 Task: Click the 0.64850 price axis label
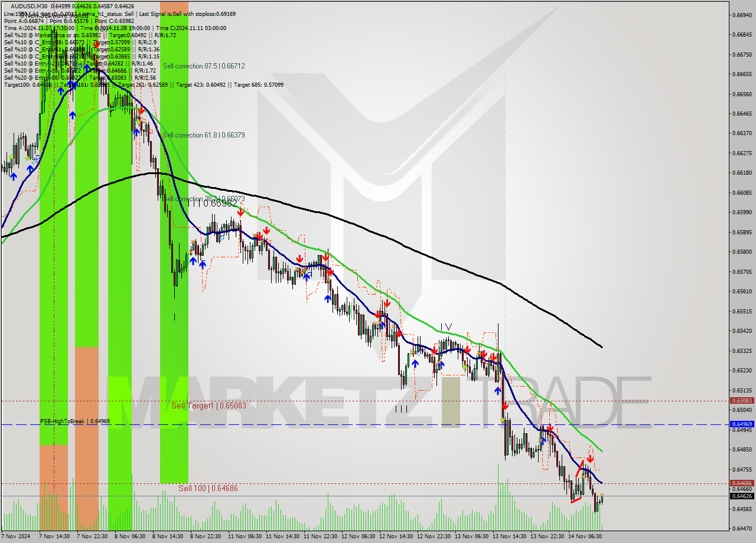[x=742, y=450]
